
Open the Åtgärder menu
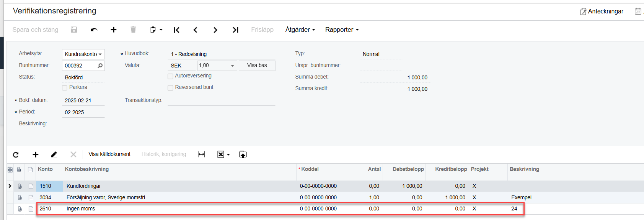click(x=300, y=30)
